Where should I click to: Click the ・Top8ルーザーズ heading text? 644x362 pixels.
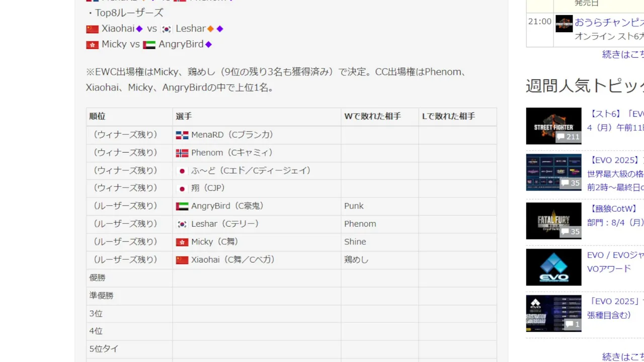coord(125,13)
